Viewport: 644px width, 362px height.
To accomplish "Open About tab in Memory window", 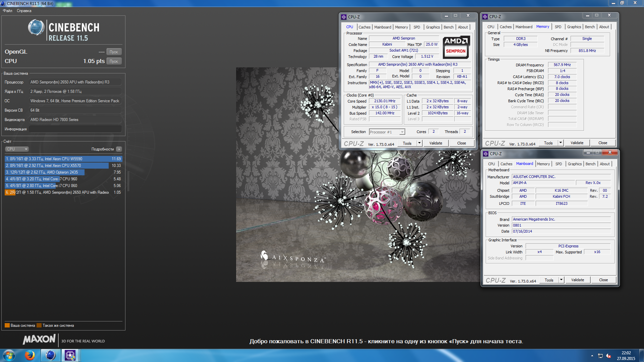I will click(x=604, y=27).
